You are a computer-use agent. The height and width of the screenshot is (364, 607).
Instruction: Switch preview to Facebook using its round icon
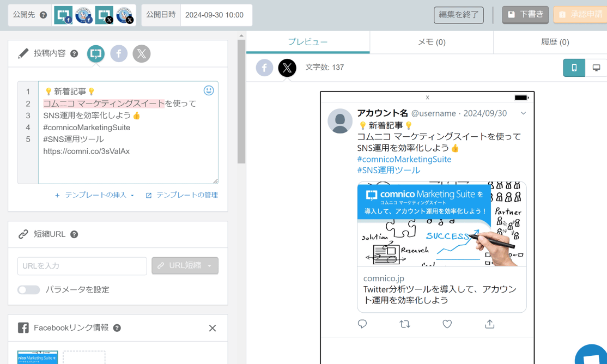coord(265,68)
